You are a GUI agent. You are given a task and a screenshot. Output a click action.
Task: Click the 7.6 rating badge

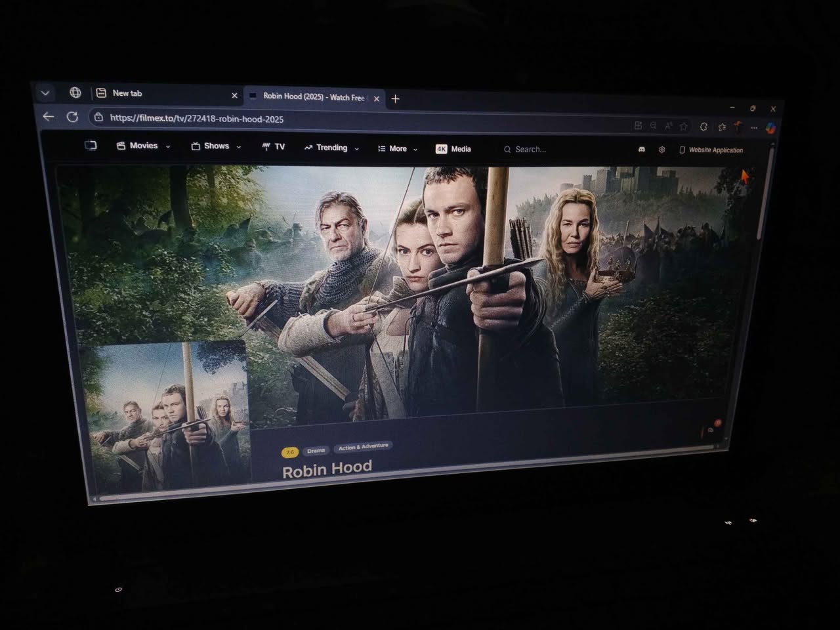coord(289,452)
